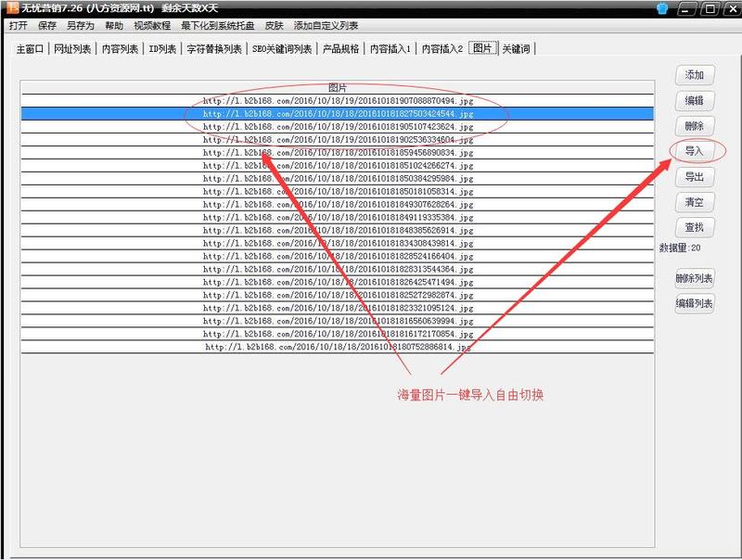This screenshot has height=560, width=742.
Task: Select the URL row ending 890834.jpg
Action: (338, 152)
